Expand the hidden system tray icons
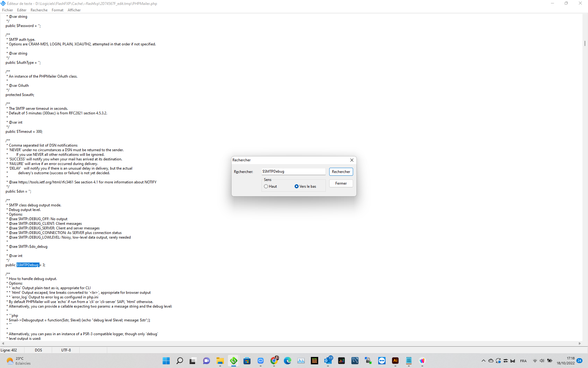This screenshot has height=368, width=588. point(483,361)
